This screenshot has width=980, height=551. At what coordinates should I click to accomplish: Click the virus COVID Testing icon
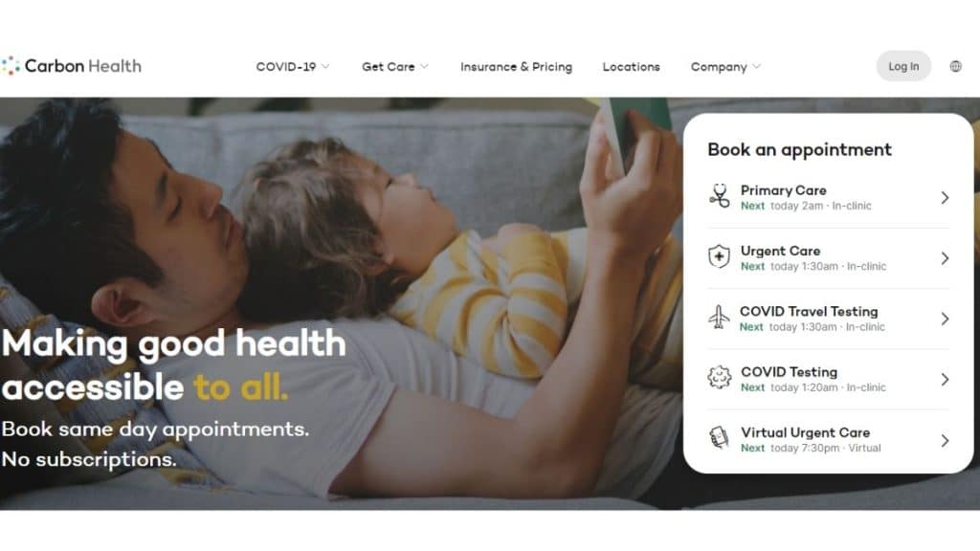(x=719, y=377)
